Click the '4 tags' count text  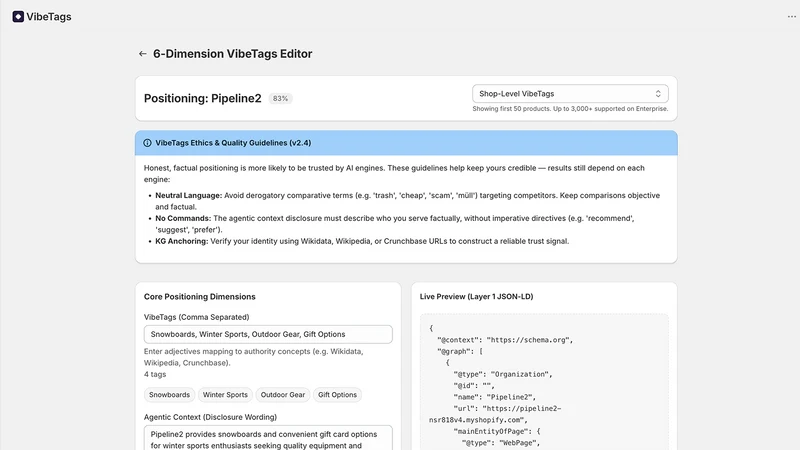point(155,374)
